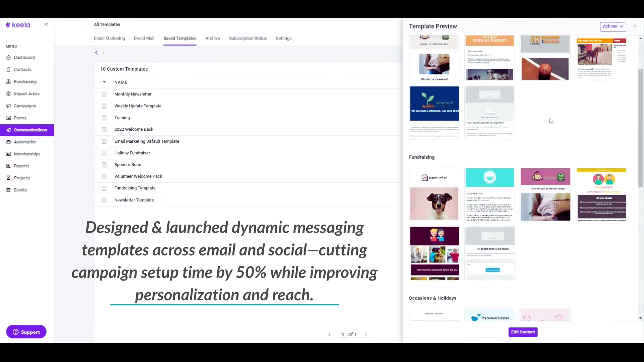Tick the Volunteer Welcome Pack checkbox
Screen dimensions: 644x362
pos(104,177)
